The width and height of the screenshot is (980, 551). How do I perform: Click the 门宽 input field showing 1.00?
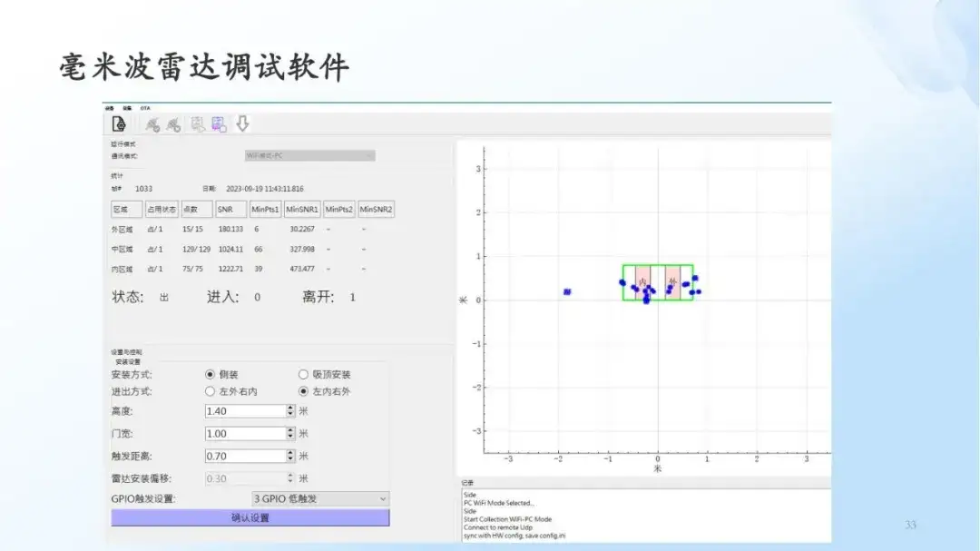(x=246, y=433)
